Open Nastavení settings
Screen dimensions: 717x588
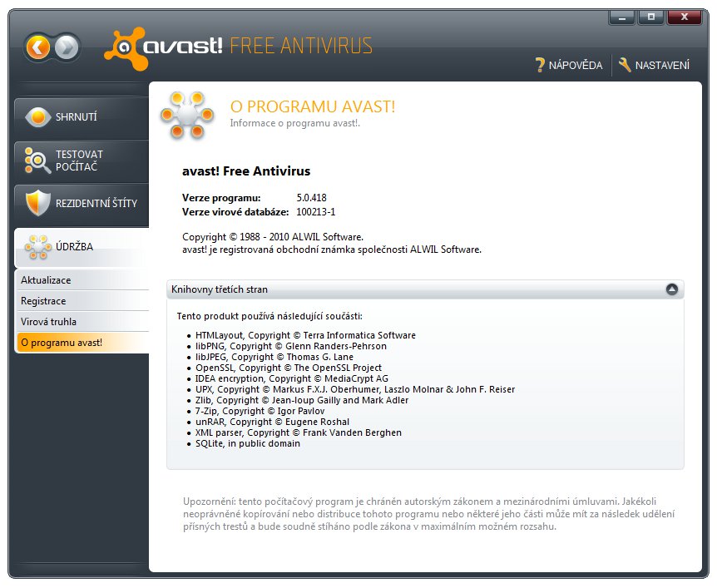point(654,65)
